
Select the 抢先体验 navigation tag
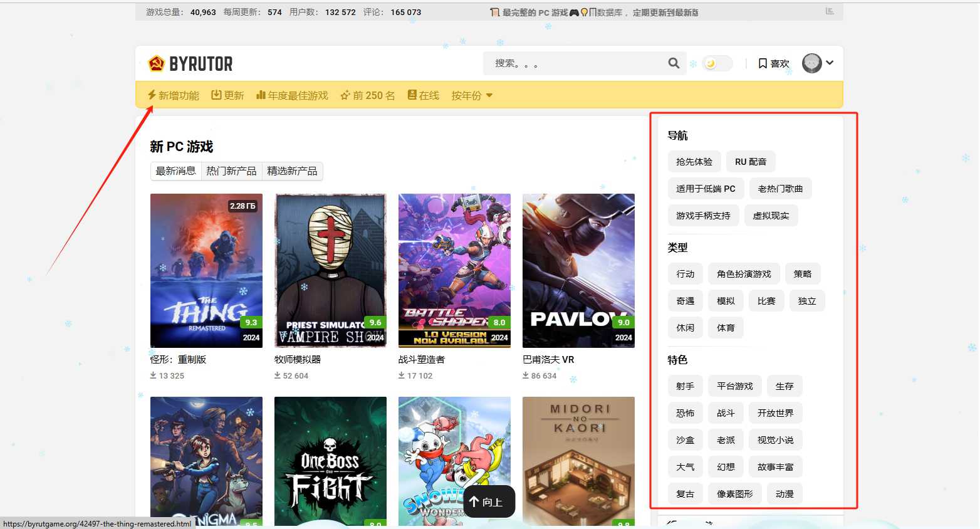click(x=694, y=162)
